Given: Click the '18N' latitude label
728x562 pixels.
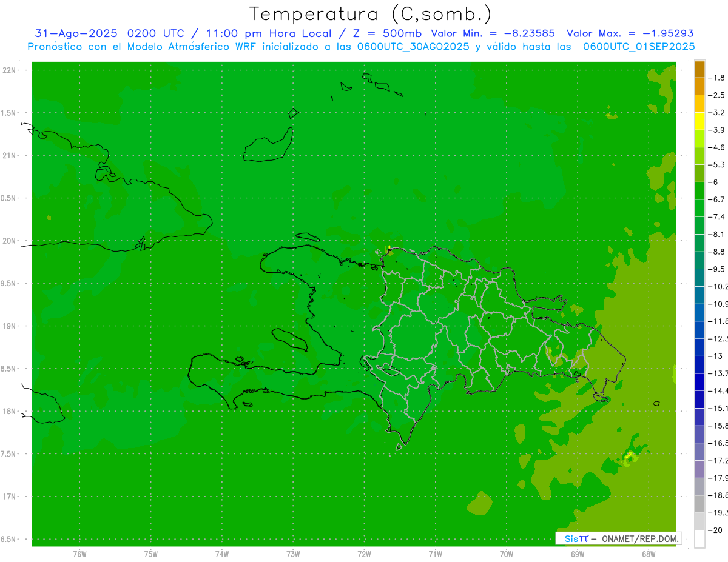Looking at the screenshot, I should (9, 412).
